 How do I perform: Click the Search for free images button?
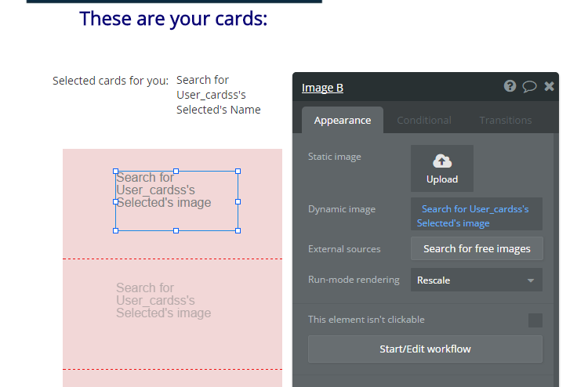point(477,248)
